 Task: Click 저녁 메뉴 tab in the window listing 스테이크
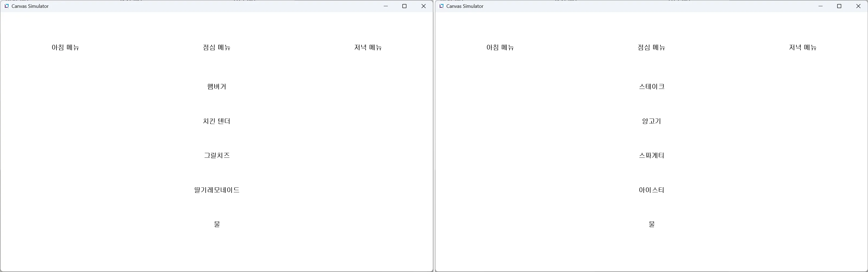tap(803, 48)
